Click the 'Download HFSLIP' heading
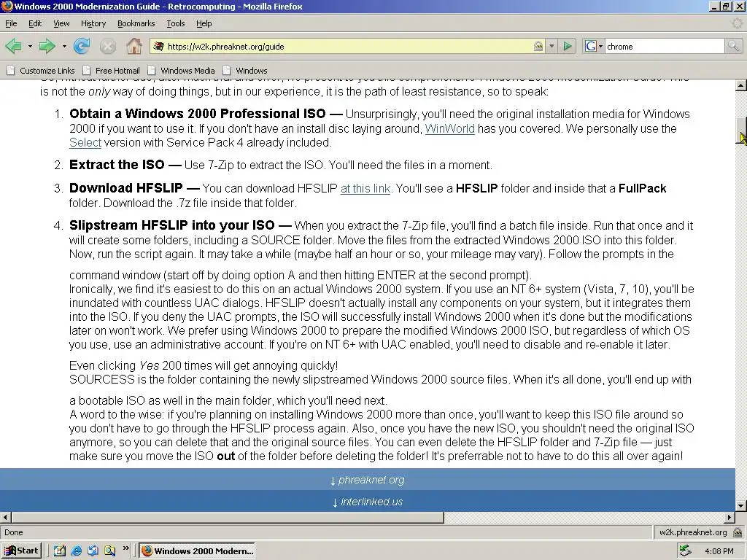This screenshot has width=747, height=560. (125, 187)
